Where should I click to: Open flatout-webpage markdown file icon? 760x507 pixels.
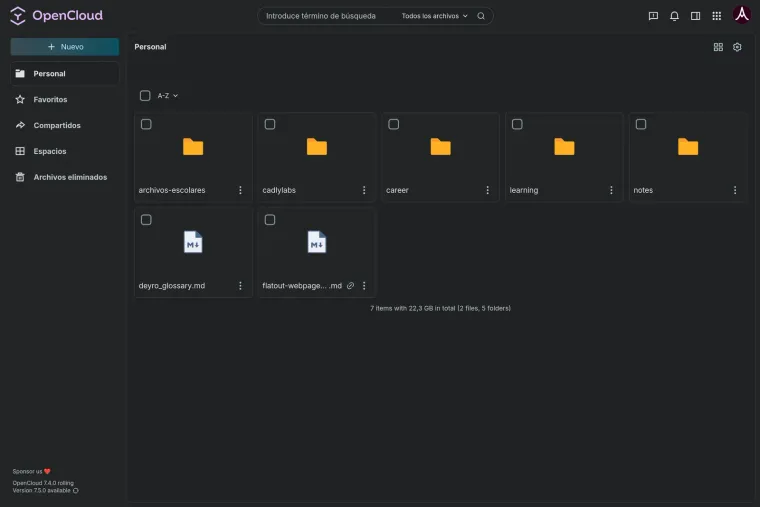coord(317,242)
